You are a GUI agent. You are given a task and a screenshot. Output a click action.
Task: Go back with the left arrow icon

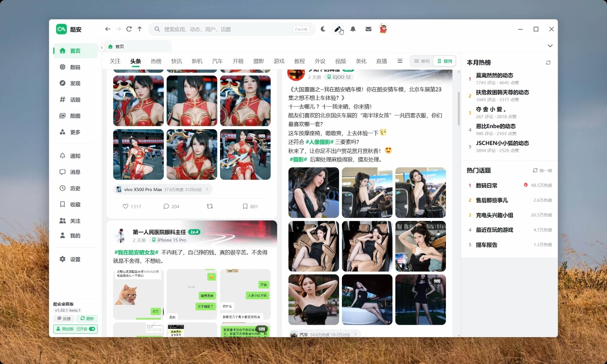pos(108,29)
